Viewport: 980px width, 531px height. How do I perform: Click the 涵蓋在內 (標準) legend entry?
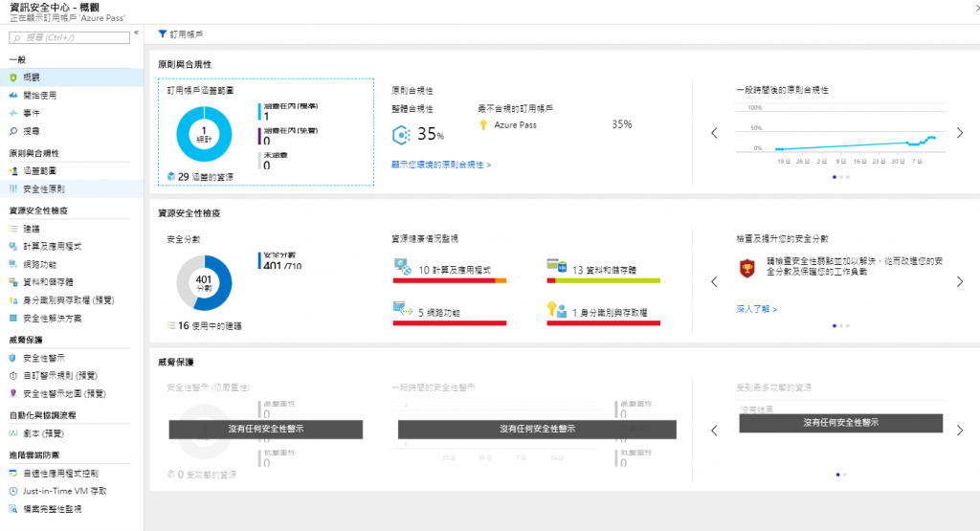(289, 111)
